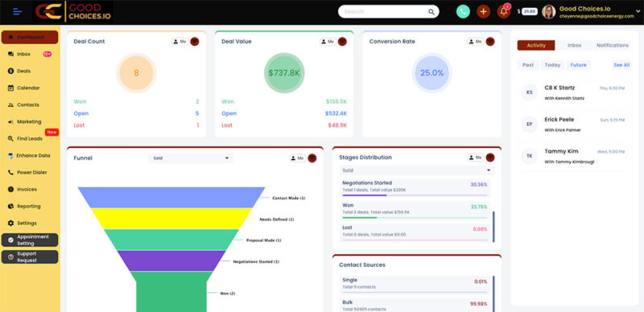Click the blue Contact Made funnel segment

(171, 198)
